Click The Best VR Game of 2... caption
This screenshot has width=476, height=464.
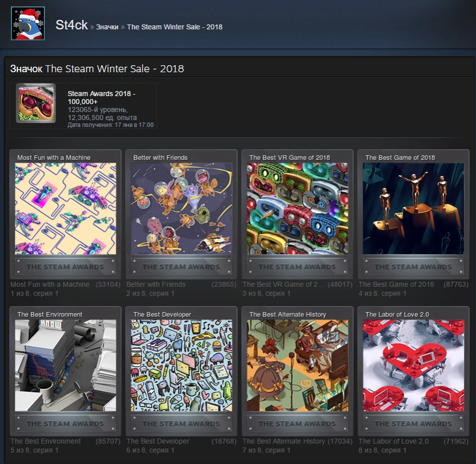(x=283, y=284)
